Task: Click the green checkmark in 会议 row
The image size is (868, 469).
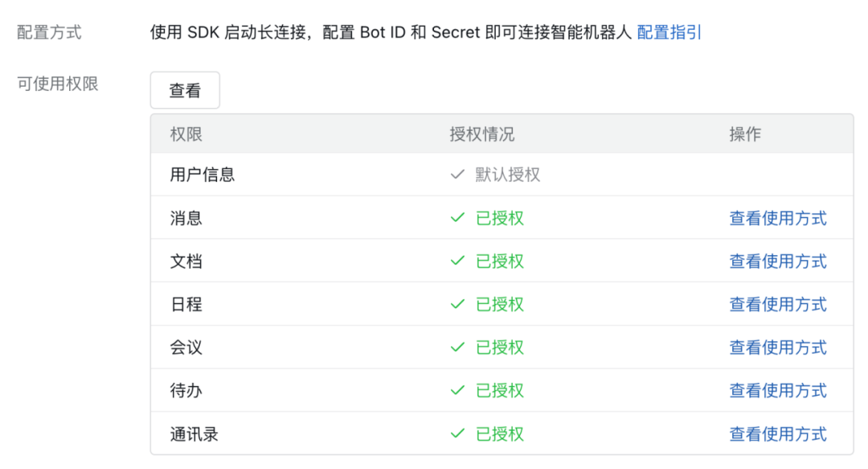Action: [x=458, y=348]
